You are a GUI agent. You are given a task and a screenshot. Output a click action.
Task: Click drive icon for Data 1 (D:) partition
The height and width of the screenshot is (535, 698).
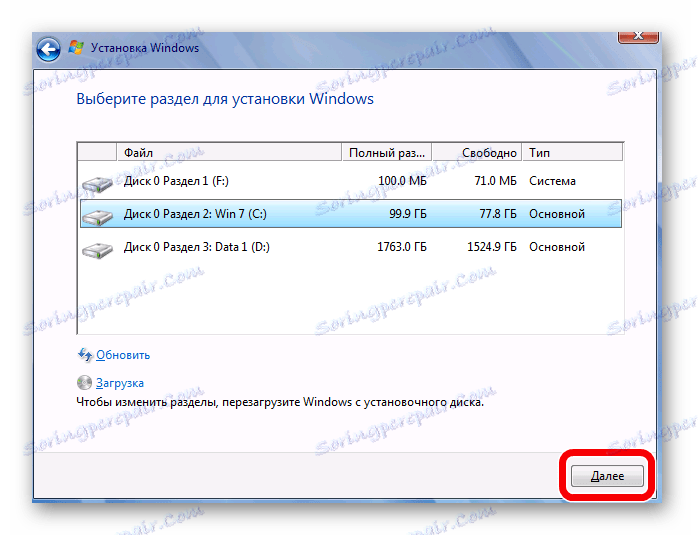click(x=97, y=250)
